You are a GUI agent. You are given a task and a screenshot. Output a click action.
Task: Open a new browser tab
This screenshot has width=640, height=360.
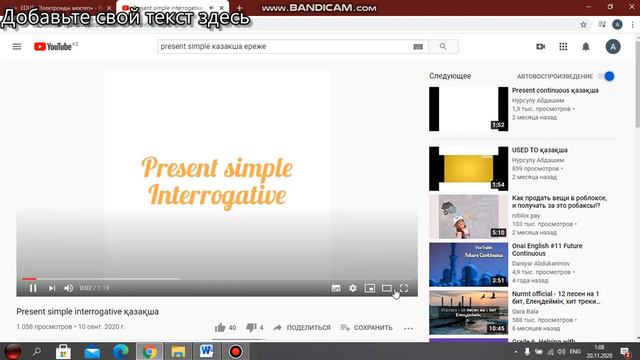[240, 8]
